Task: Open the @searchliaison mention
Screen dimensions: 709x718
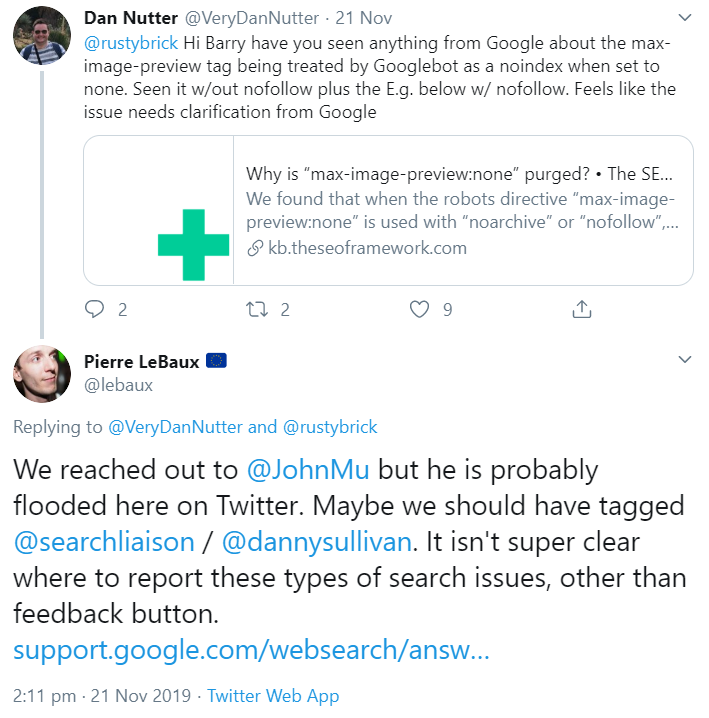Action: point(104,542)
